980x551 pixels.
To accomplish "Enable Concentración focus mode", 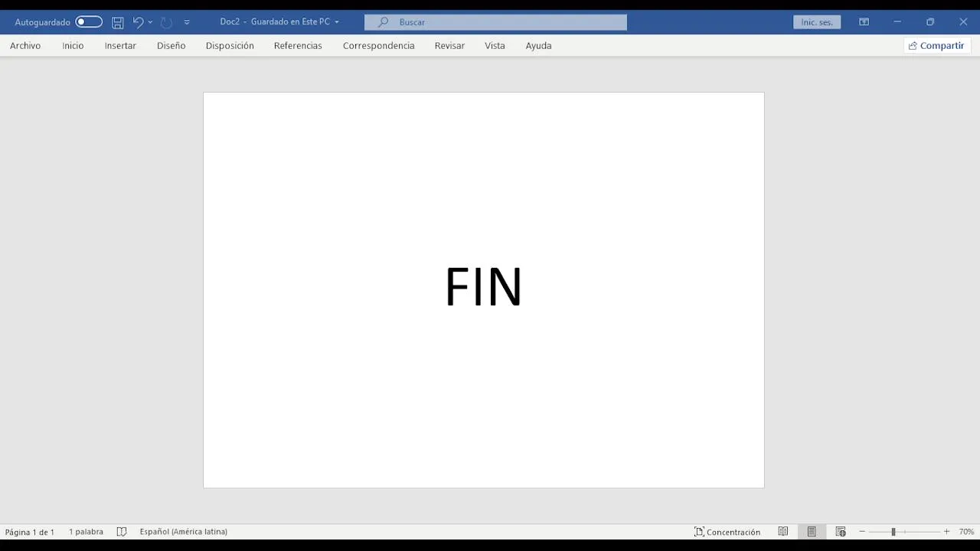I will coord(727,532).
